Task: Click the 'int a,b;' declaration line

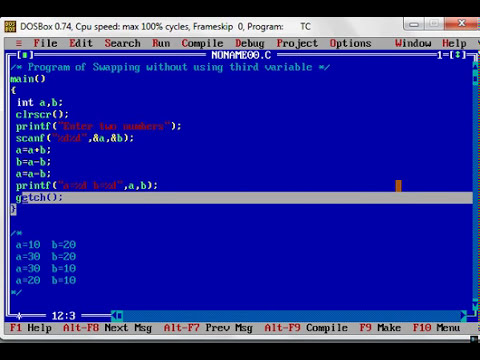Action: tap(40, 102)
